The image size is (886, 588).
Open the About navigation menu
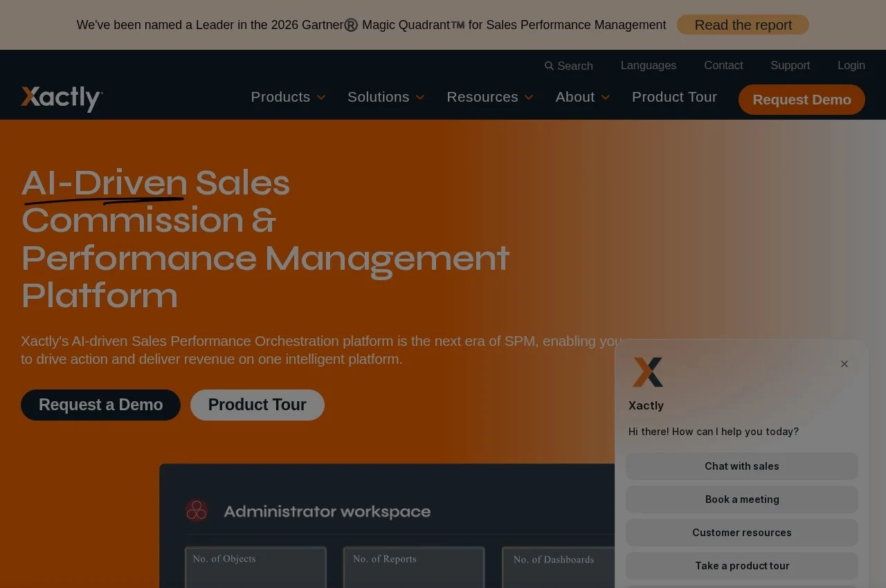[575, 97]
